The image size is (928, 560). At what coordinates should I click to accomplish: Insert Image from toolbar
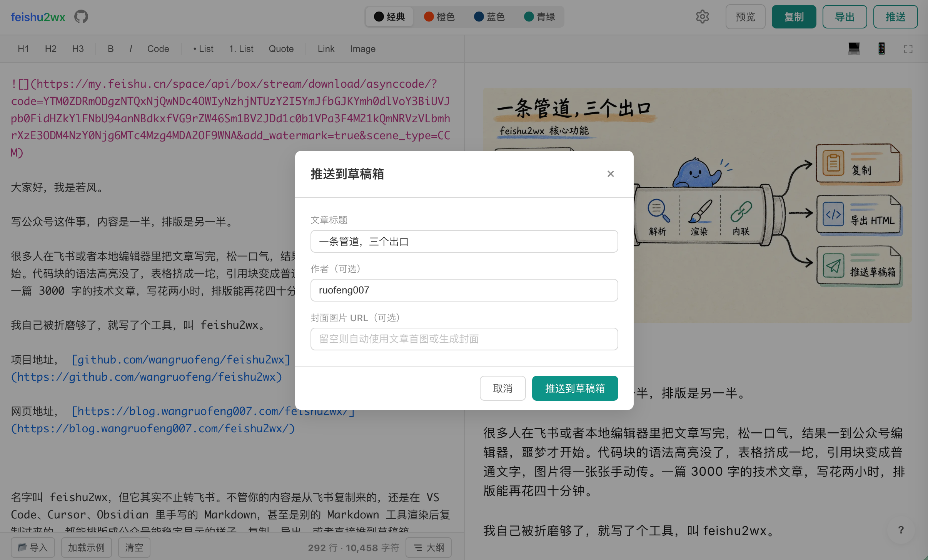coord(363,49)
